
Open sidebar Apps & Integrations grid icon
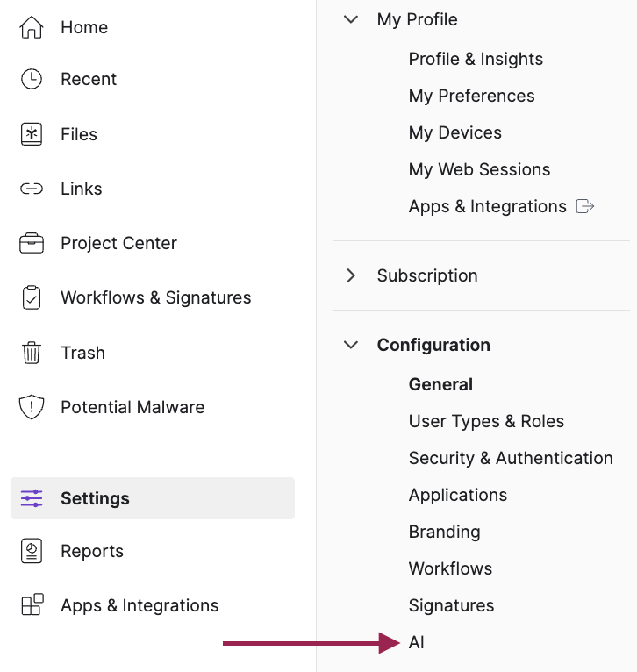pos(32,605)
